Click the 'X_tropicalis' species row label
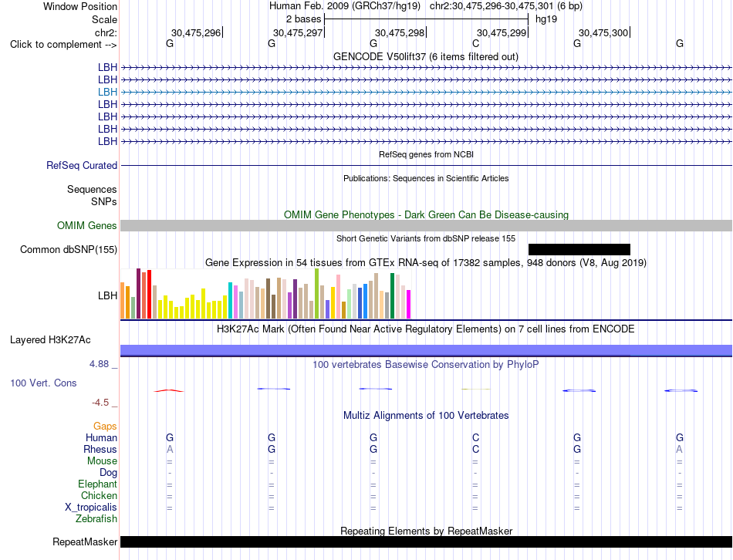 coord(91,508)
